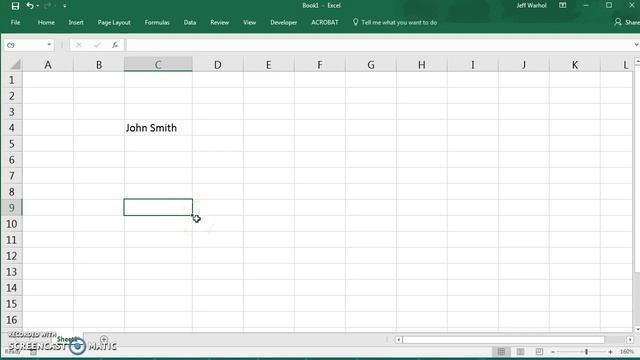Viewport: 640px width, 360px height.
Task: Select column G header
Action: 371,65
